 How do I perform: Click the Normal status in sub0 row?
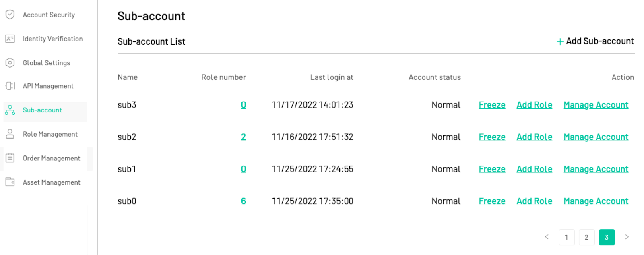click(x=446, y=201)
